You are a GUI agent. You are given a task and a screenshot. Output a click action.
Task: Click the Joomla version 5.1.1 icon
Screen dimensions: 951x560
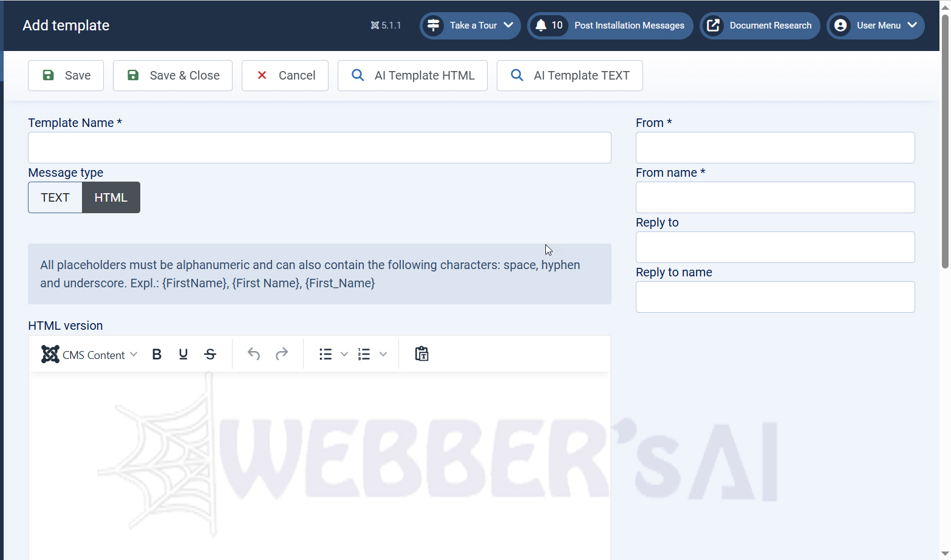pyautogui.click(x=375, y=26)
